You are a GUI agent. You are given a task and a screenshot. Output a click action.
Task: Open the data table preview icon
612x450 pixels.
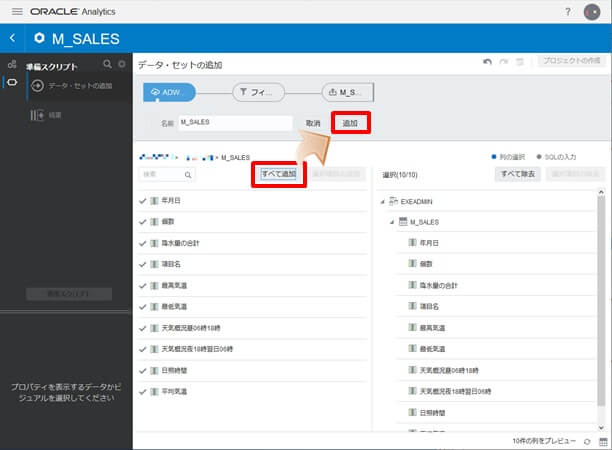[603, 442]
